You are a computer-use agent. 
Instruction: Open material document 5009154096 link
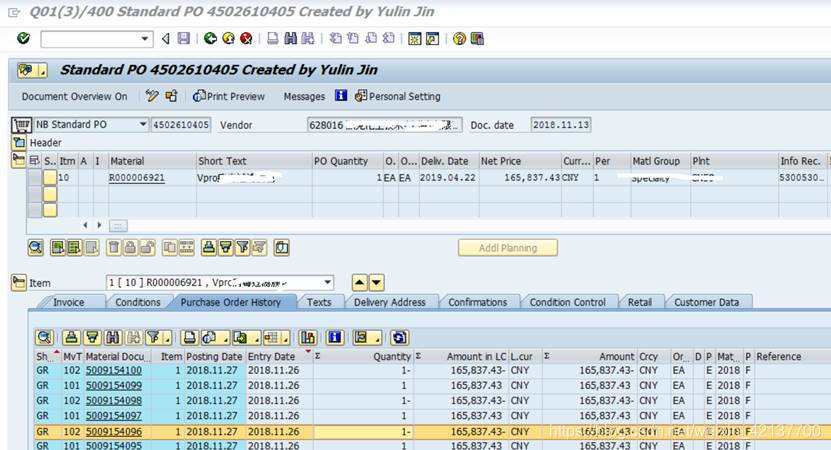tap(114, 431)
